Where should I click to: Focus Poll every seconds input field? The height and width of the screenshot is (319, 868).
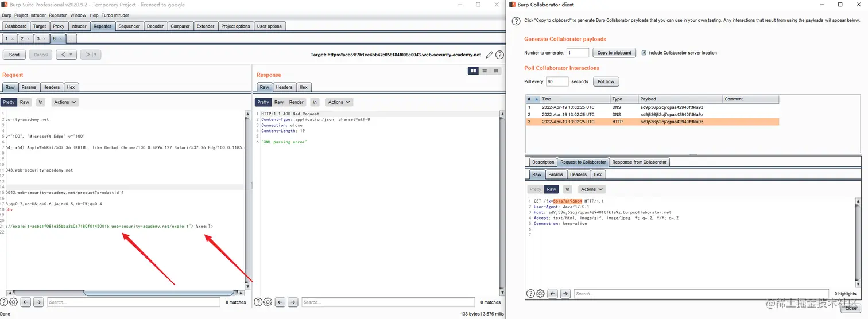coord(557,81)
